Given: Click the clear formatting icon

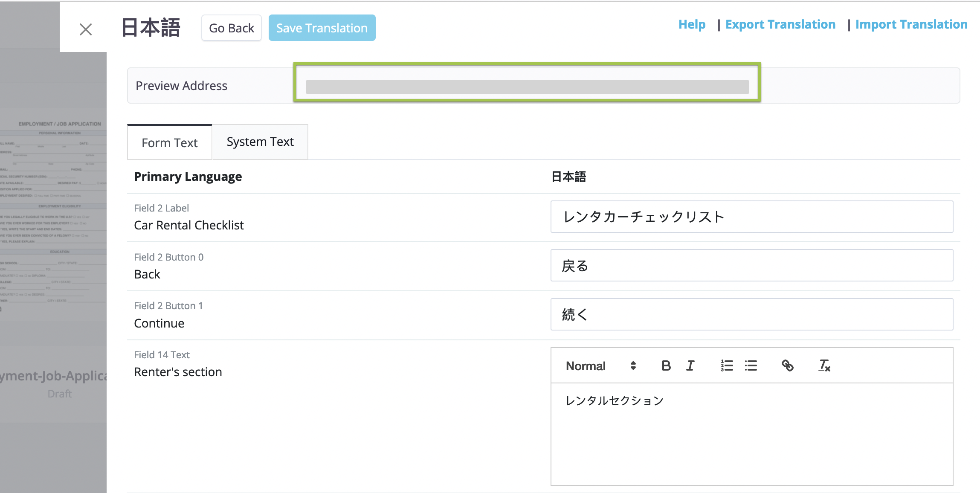Looking at the screenshot, I should click(x=824, y=365).
